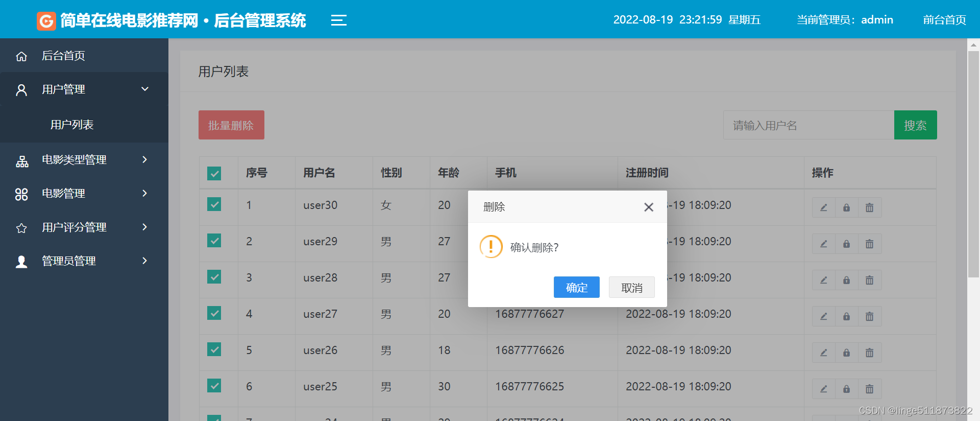The width and height of the screenshot is (980, 421).
Task: Open the 管理员管理 menu item
Action: tap(84, 261)
